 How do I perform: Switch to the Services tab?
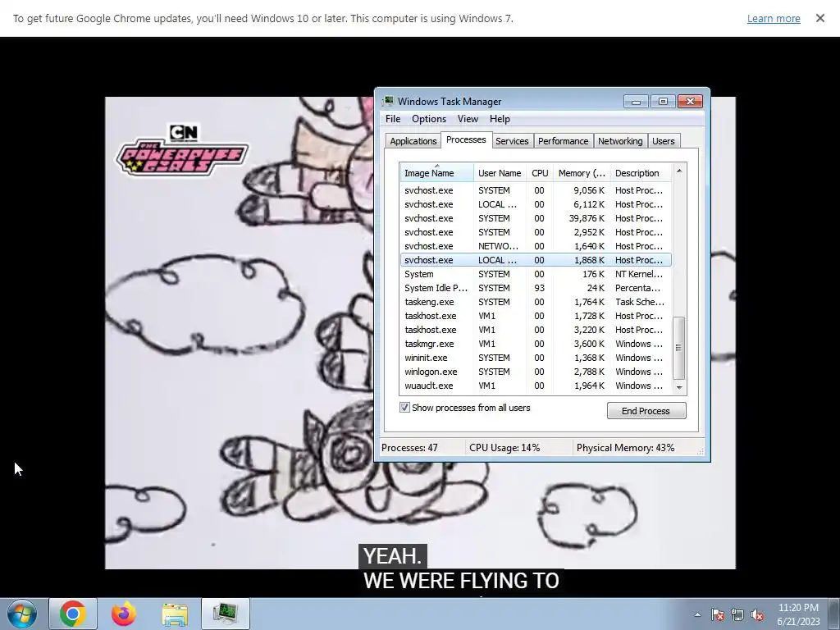click(x=512, y=141)
